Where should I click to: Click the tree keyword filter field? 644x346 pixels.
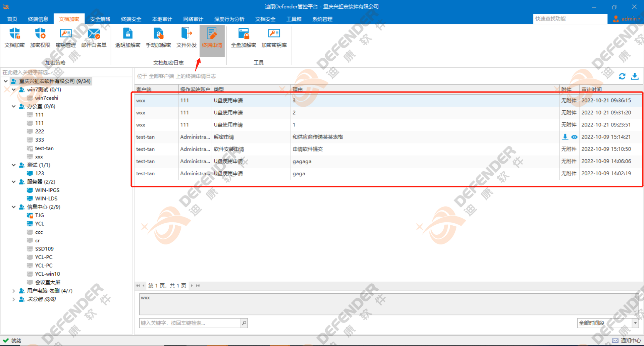point(66,72)
